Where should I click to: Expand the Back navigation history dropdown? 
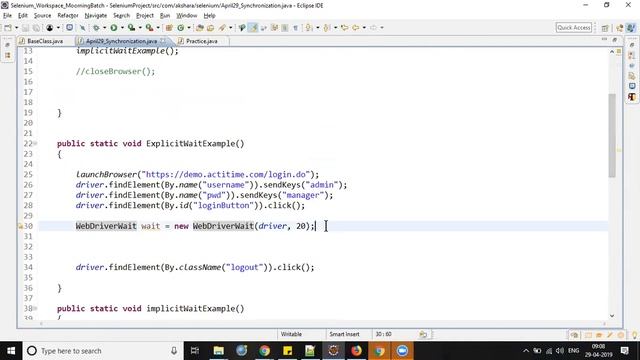pyautogui.click(x=364, y=28)
